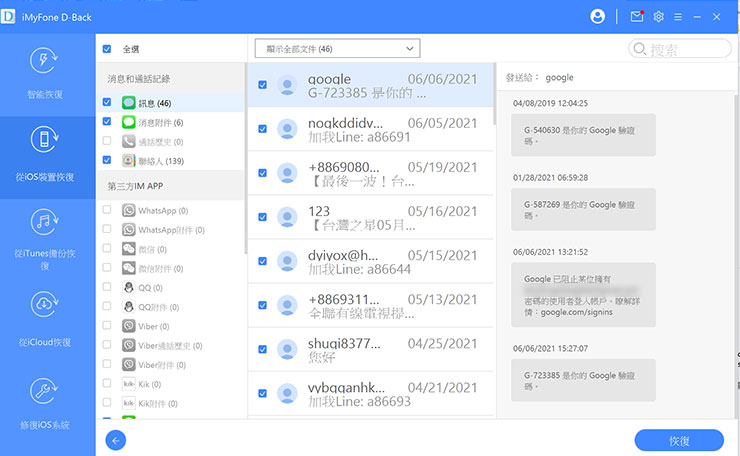Click the magnifier icon in search box
This screenshot has width=740, height=456.
tap(640, 49)
